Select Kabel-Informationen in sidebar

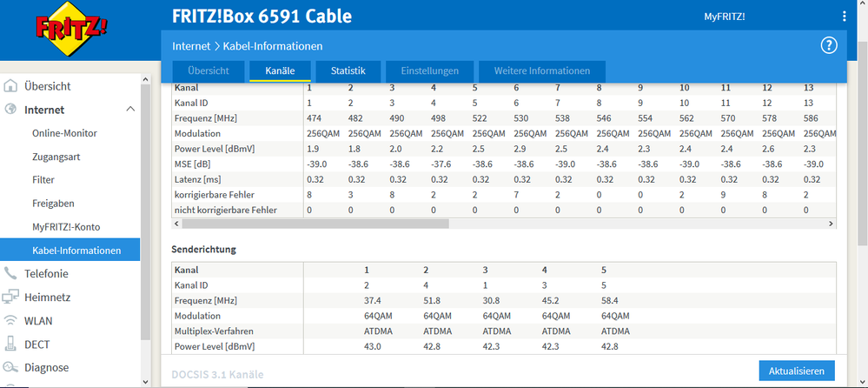(x=70, y=250)
